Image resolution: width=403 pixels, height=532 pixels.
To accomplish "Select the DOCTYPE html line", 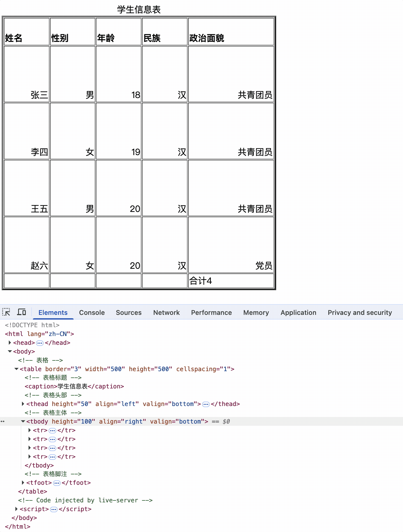I will pyautogui.click(x=32, y=325).
